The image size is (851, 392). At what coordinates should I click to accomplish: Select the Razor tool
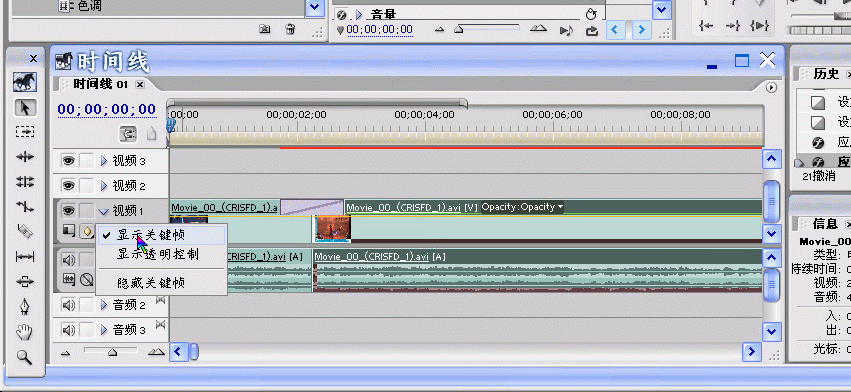[25, 232]
